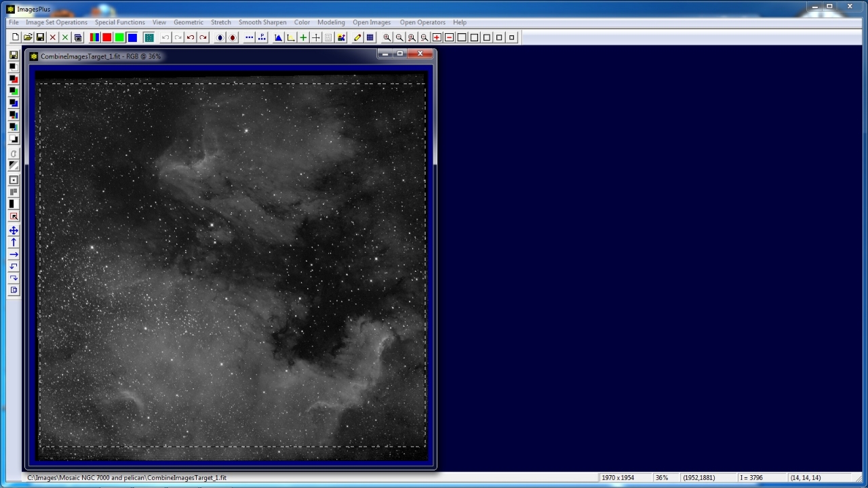Open the View menu

159,22
